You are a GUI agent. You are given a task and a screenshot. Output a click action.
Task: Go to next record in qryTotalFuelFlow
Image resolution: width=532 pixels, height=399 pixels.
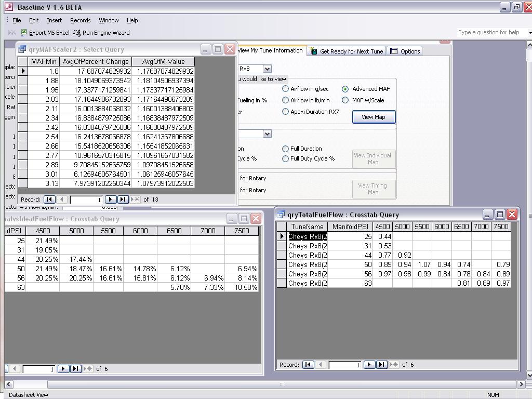coord(369,365)
